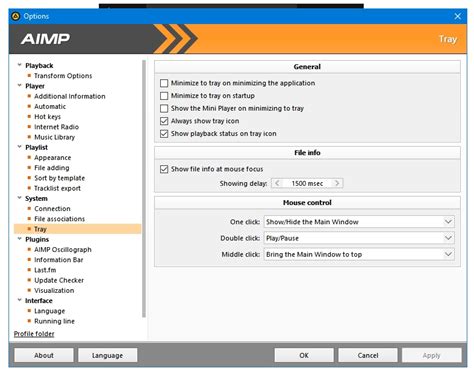Open Last.fm plugin settings

tap(45, 270)
